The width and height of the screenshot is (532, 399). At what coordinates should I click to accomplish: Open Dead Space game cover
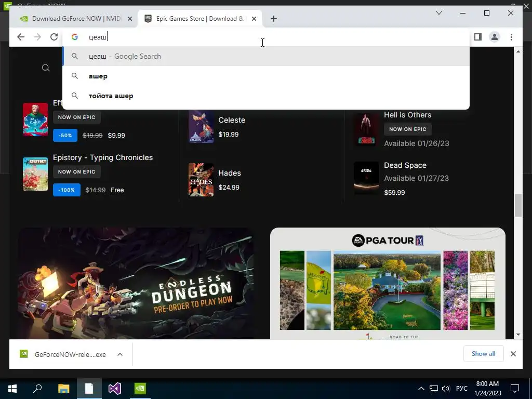click(366, 178)
